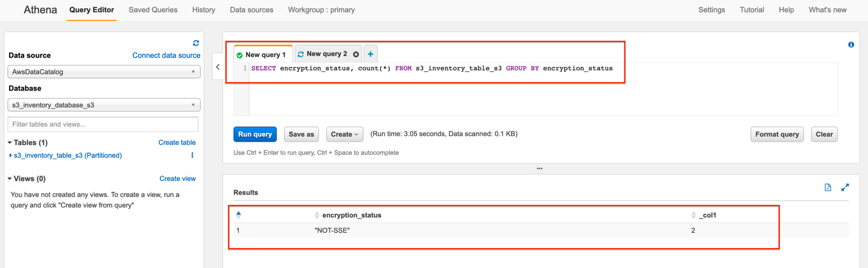Open Workgroup : primary
This screenshot has width=868, height=268.
click(321, 10)
